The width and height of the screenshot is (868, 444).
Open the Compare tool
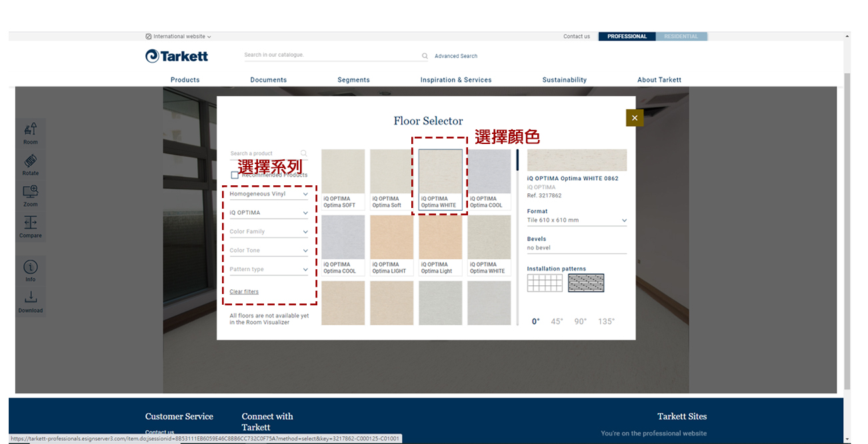(x=31, y=227)
